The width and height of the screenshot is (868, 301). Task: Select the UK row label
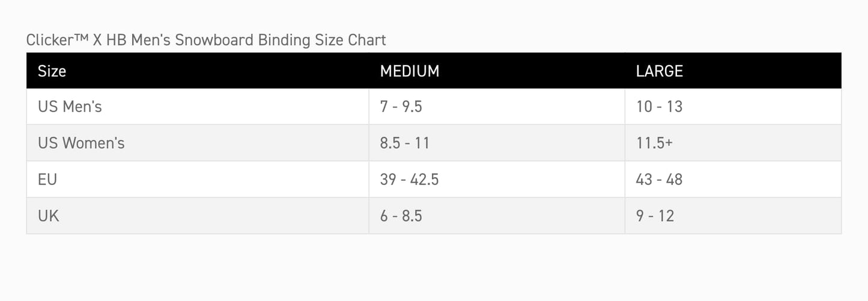(49, 216)
